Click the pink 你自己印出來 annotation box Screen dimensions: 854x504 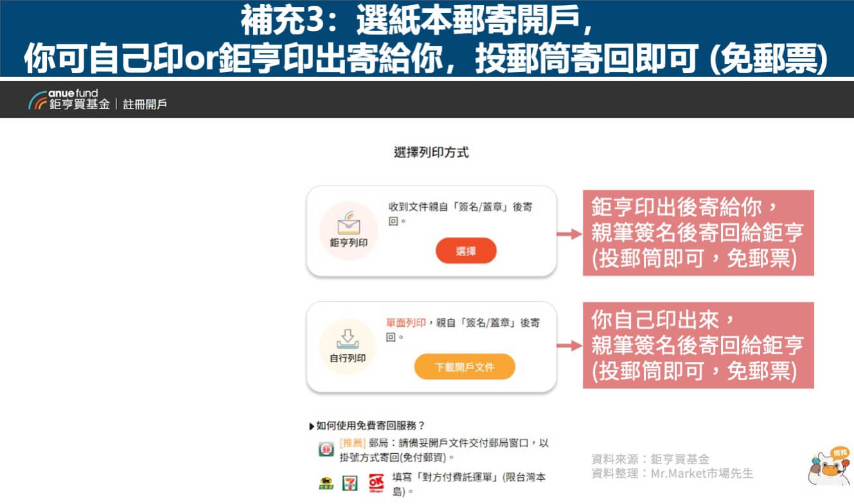tap(698, 345)
